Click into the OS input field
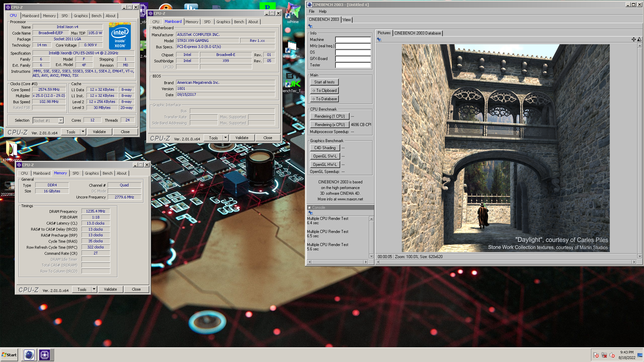The width and height of the screenshot is (644, 362). tap(353, 52)
